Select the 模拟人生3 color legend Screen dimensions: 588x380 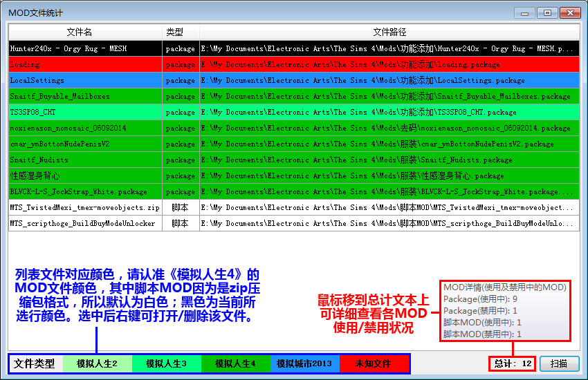click(166, 363)
